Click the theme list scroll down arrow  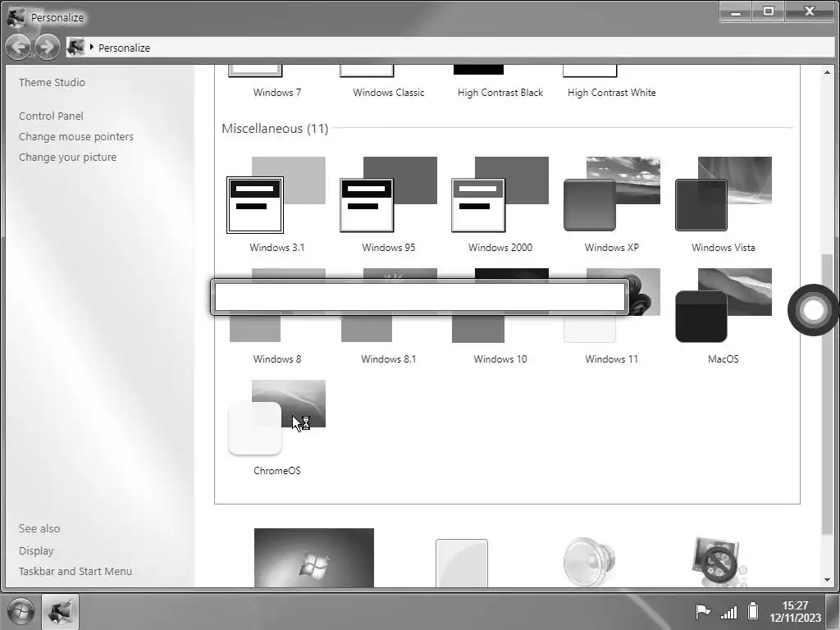827,580
